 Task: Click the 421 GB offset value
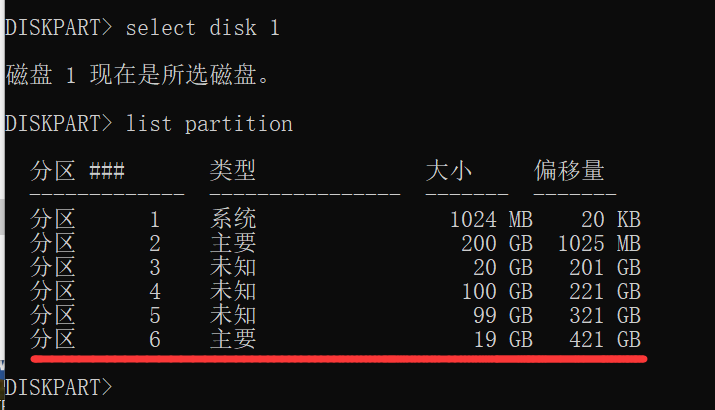[x=605, y=340]
